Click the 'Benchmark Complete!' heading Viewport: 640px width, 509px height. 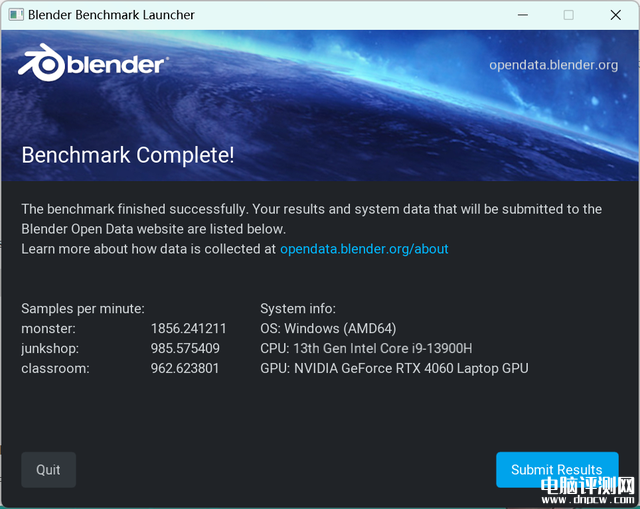(x=128, y=155)
